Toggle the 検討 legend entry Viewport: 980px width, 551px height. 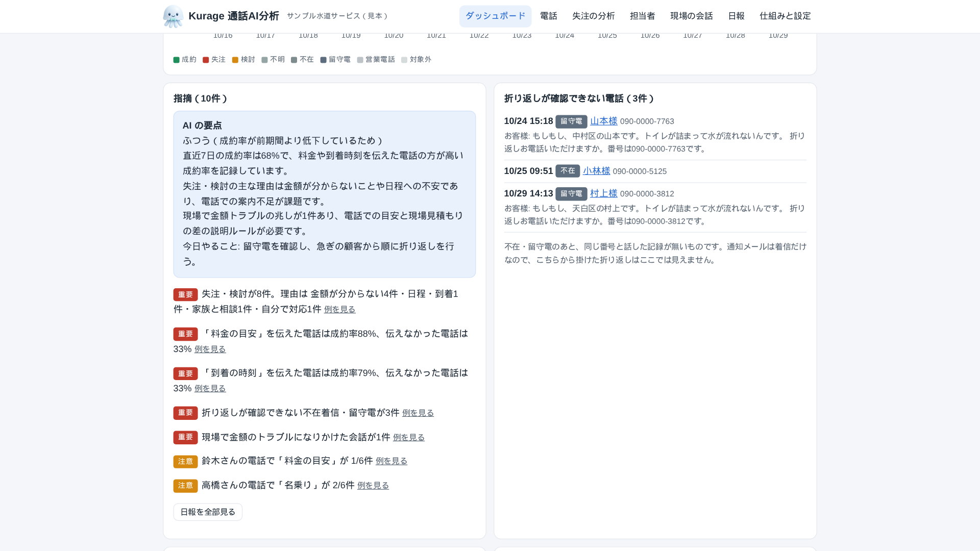pos(243,60)
